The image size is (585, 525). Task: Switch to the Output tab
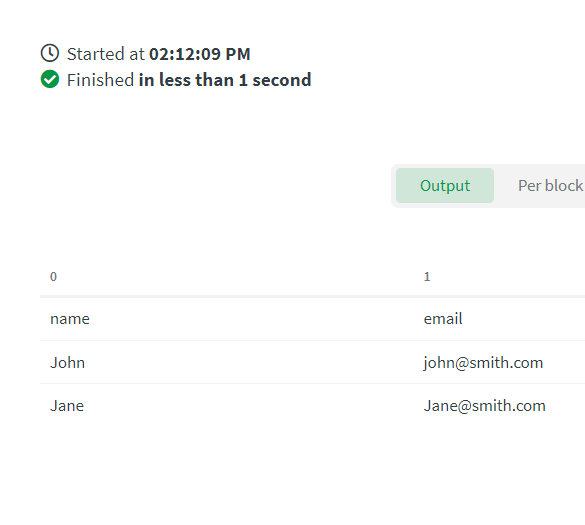coord(445,185)
